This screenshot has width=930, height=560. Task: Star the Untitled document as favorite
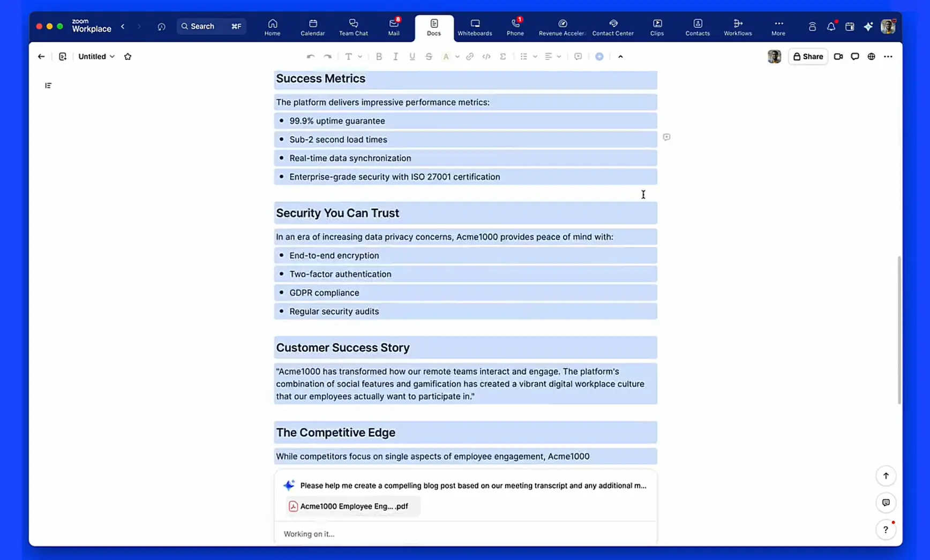point(127,56)
